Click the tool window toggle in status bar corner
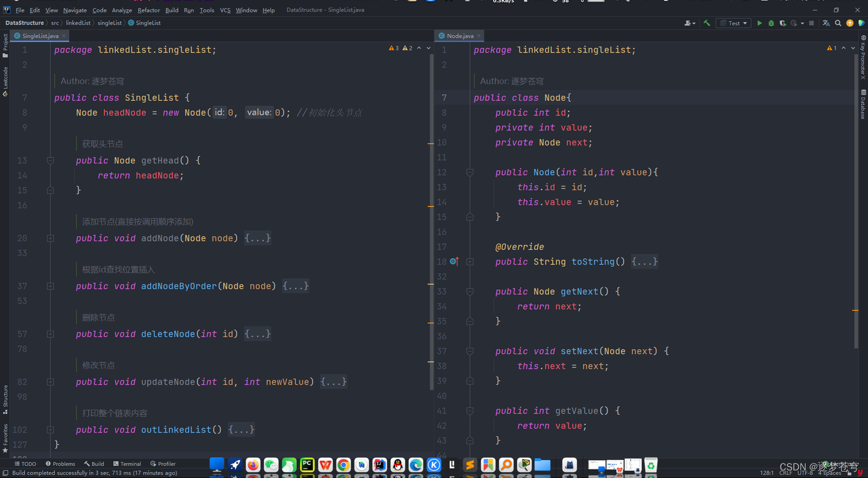Image resolution: width=868 pixels, height=478 pixels. click(5, 473)
